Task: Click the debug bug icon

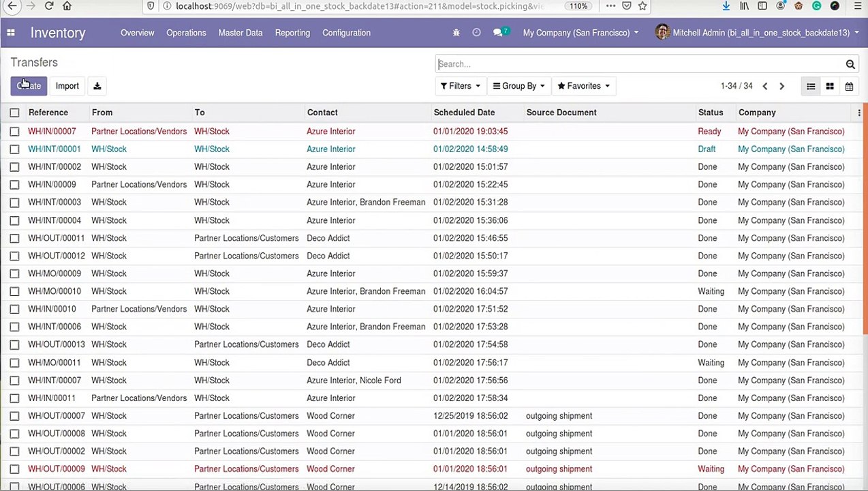Action: tap(456, 33)
